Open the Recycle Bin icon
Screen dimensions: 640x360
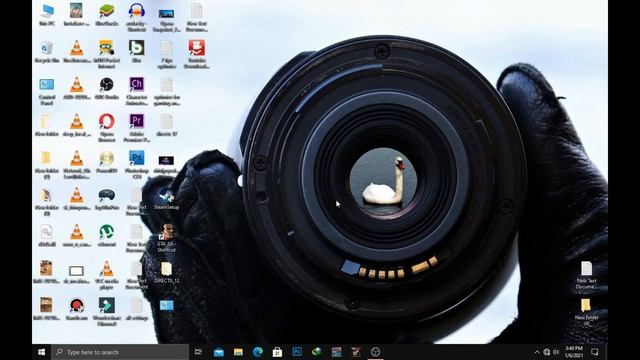[x=47, y=51]
